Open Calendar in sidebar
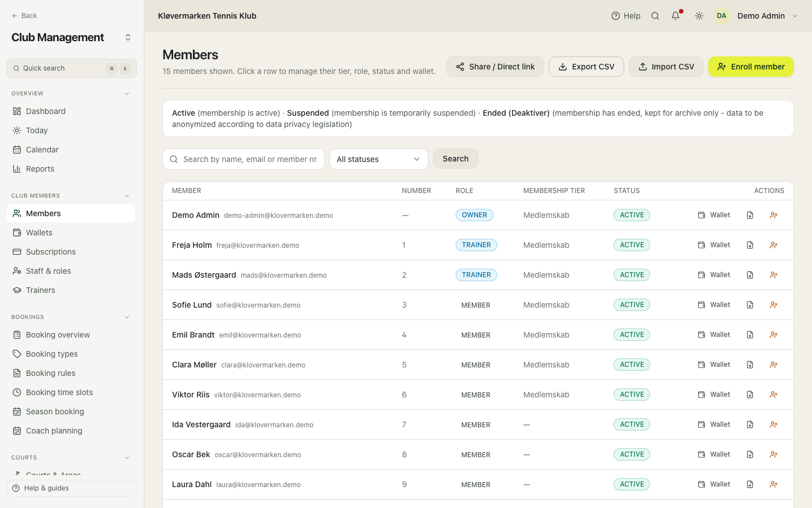Viewport: 812px width, 508px height. 71,150
